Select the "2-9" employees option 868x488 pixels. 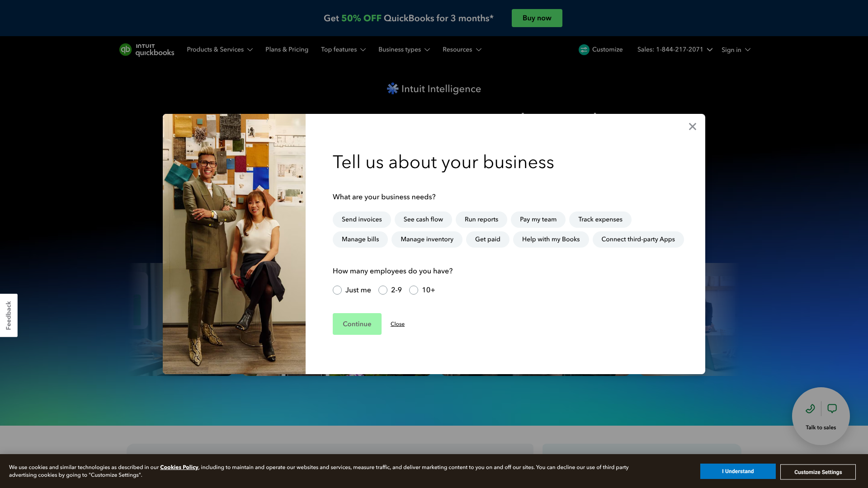click(383, 290)
